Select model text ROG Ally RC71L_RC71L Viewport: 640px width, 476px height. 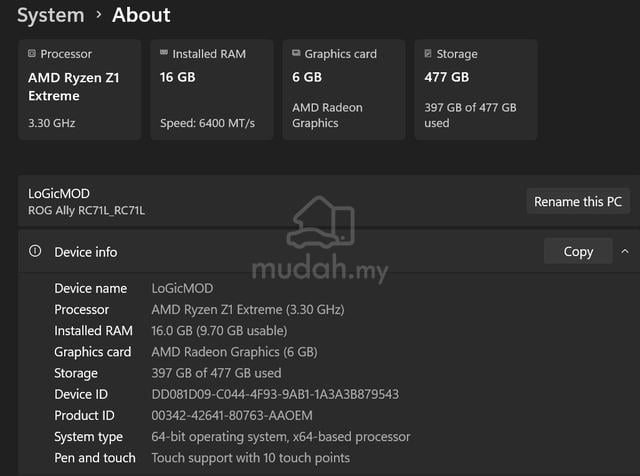[87, 211]
